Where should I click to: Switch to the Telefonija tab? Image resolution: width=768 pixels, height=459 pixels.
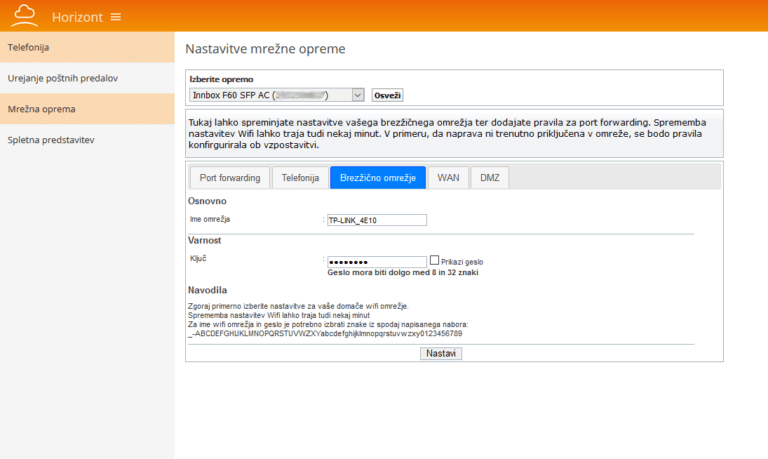coord(300,178)
